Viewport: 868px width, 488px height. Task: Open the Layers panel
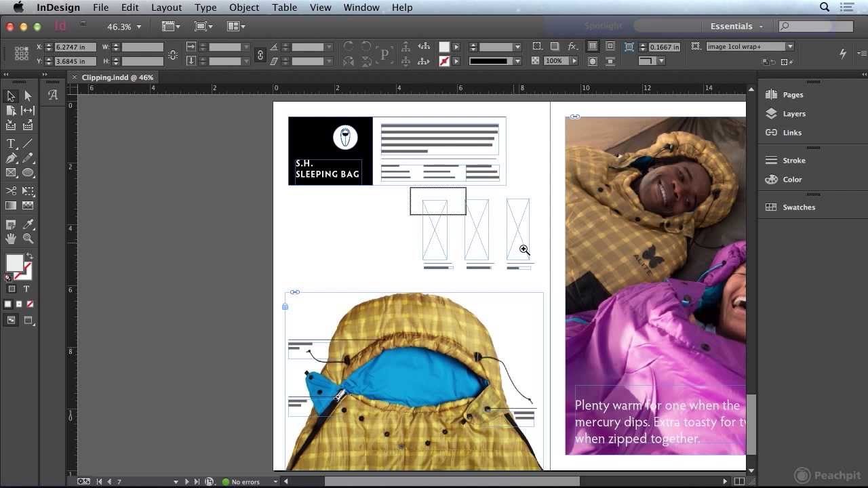(793, 114)
